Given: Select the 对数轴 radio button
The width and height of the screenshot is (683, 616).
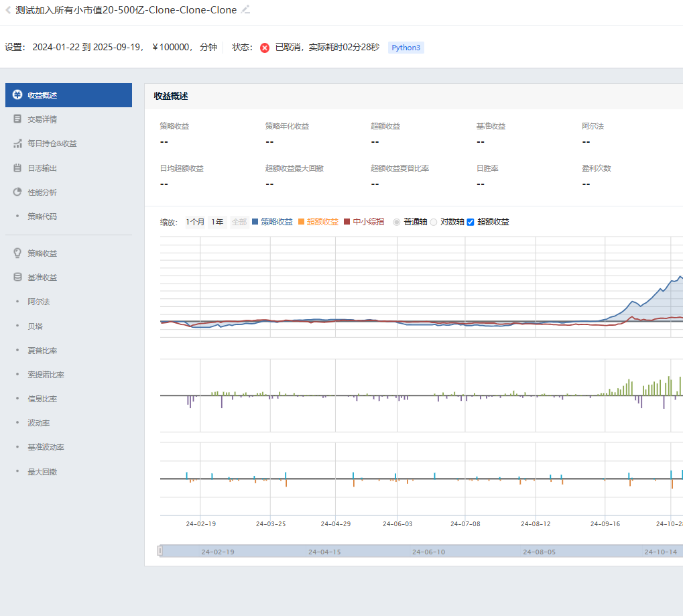Looking at the screenshot, I should point(434,222).
